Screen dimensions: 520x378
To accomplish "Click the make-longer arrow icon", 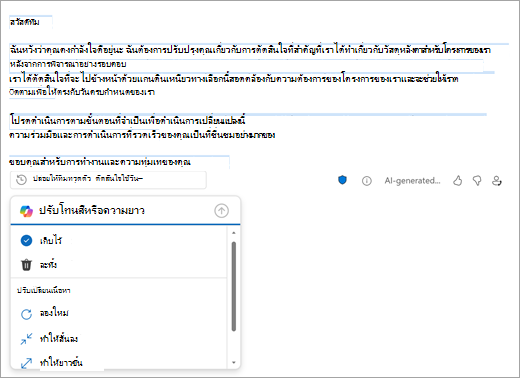I will click(26, 363).
